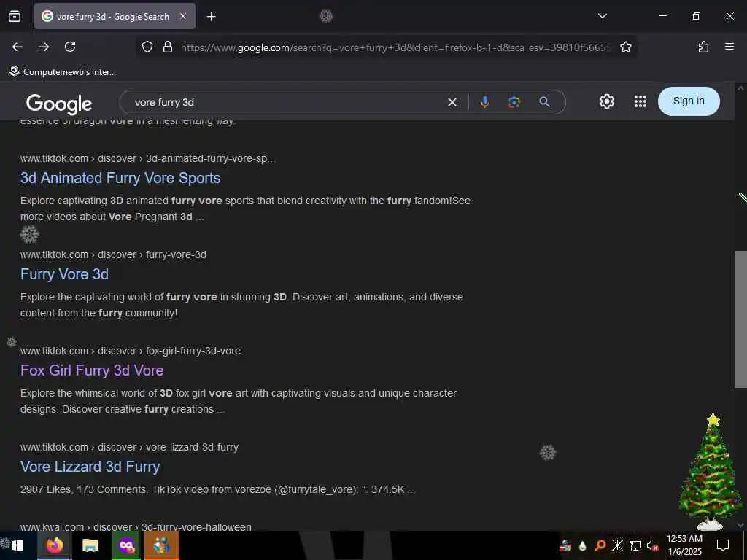Open the Windows Start menu
This screenshot has width=747, height=560.
(18, 545)
